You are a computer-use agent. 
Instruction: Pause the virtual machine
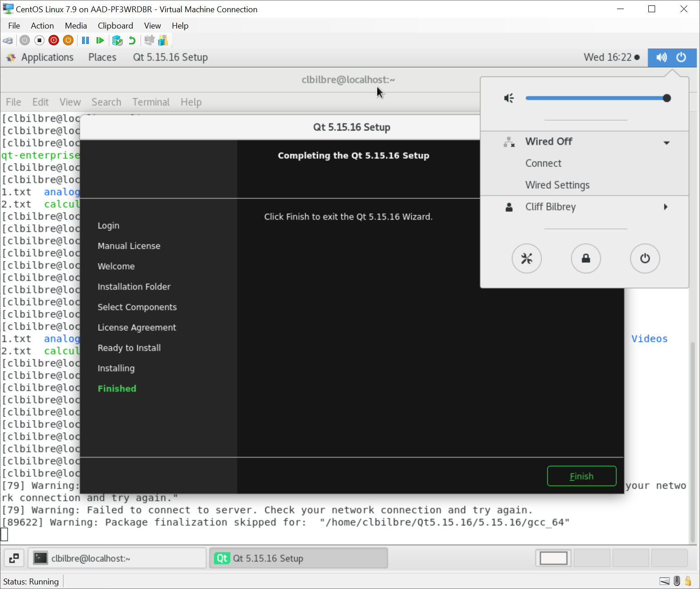85,41
